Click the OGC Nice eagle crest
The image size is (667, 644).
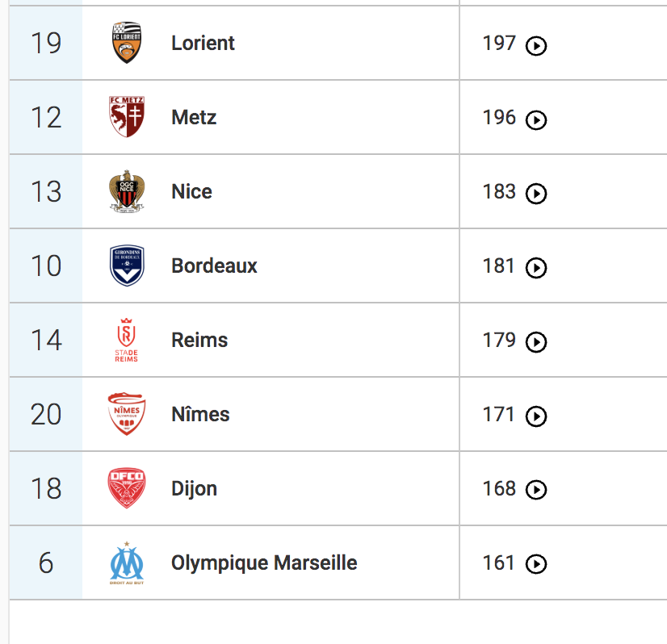pos(127,191)
